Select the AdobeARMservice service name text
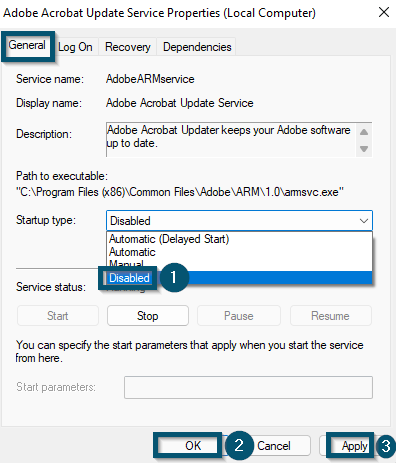This screenshot has width=396, height=463. 150,79
